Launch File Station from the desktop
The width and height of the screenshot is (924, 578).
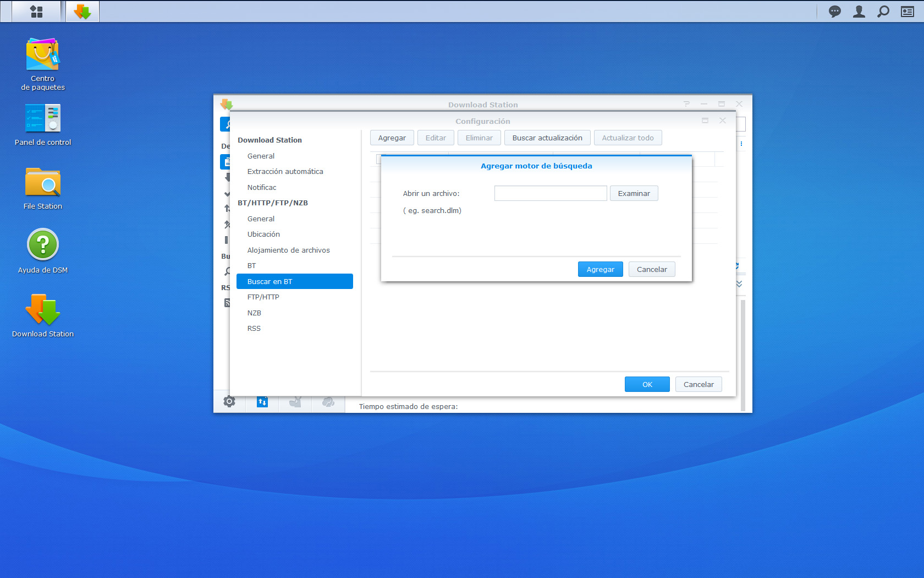point(43,189)
